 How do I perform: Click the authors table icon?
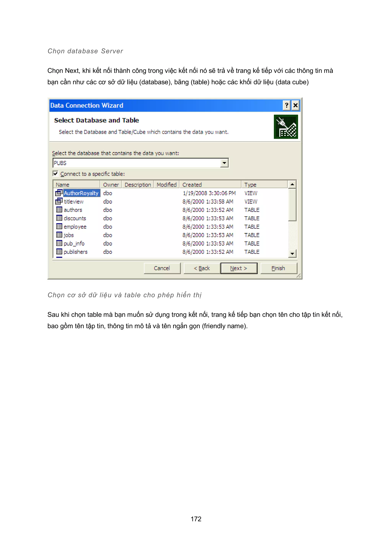(59, 210)
